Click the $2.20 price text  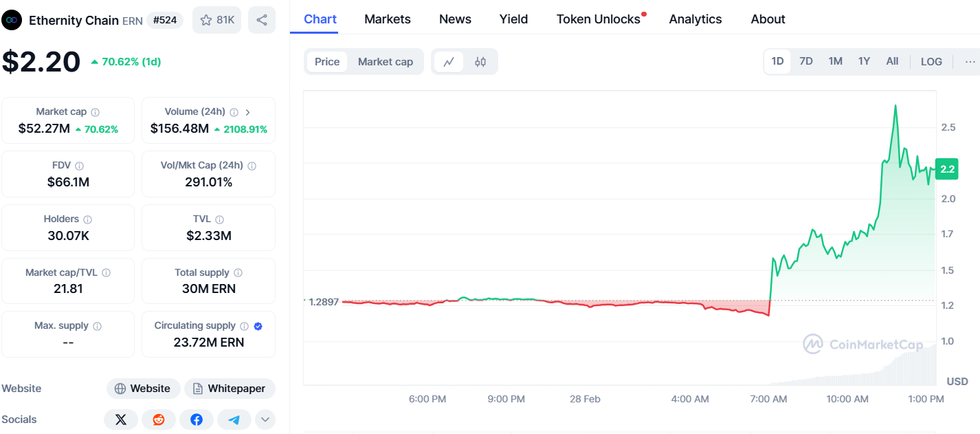click(x=41, y=62)
